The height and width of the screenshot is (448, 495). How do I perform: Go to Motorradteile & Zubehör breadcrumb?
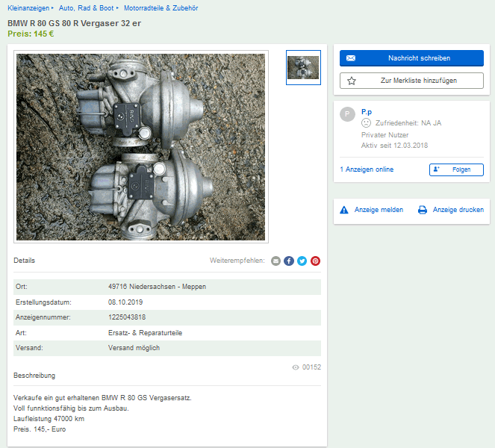pyautogui.click(x=161, y=8)
